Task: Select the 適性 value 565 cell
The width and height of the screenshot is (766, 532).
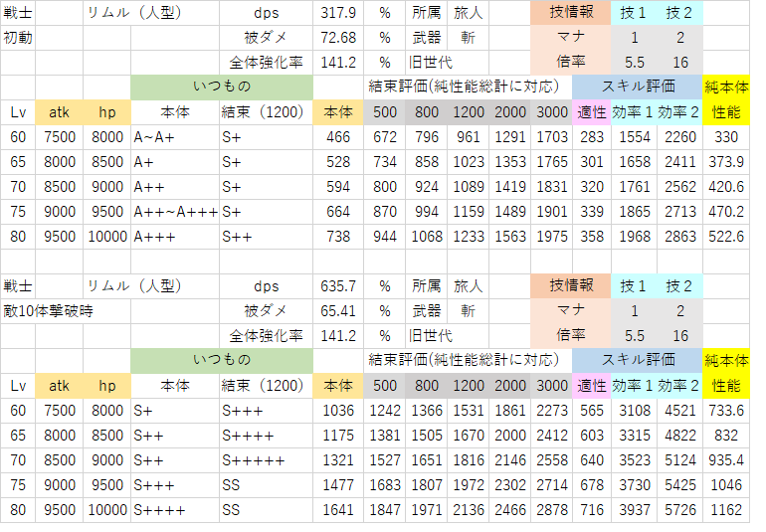Action: [592, 411]
